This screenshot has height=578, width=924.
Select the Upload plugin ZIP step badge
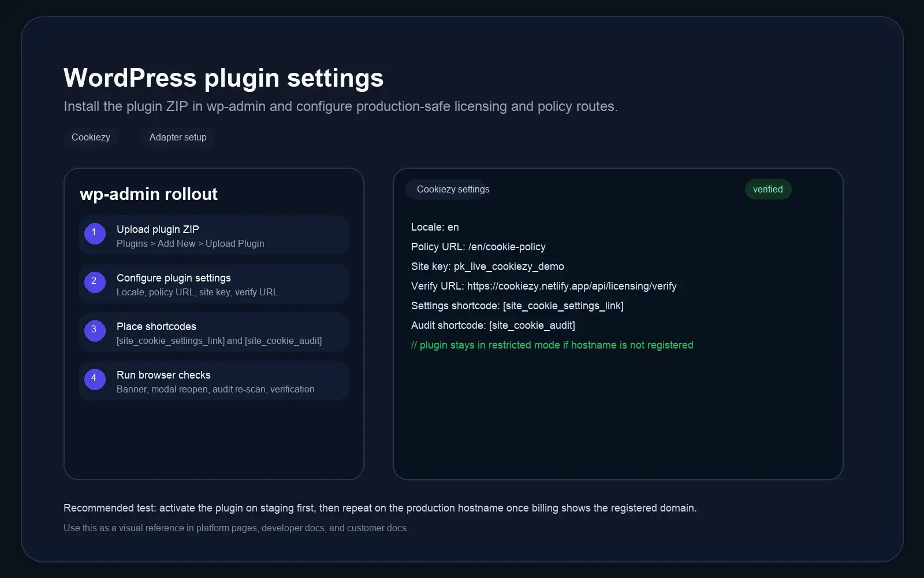coord(95,234)
